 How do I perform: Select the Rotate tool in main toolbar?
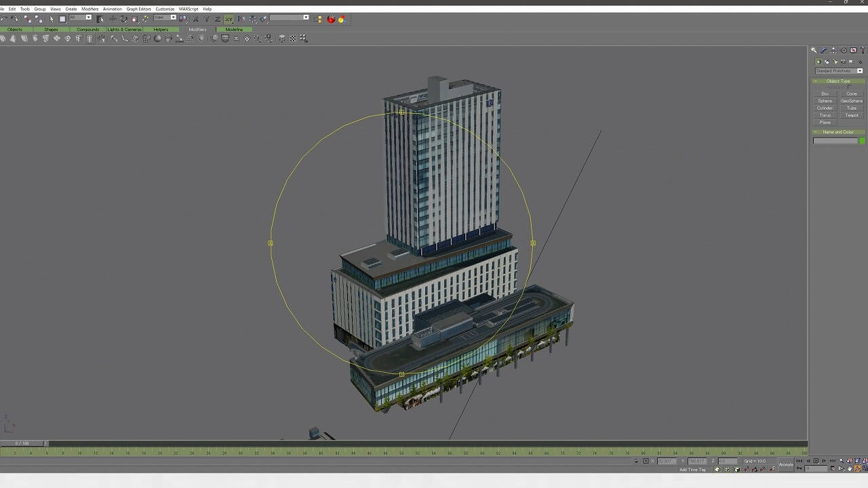[123, 19]
